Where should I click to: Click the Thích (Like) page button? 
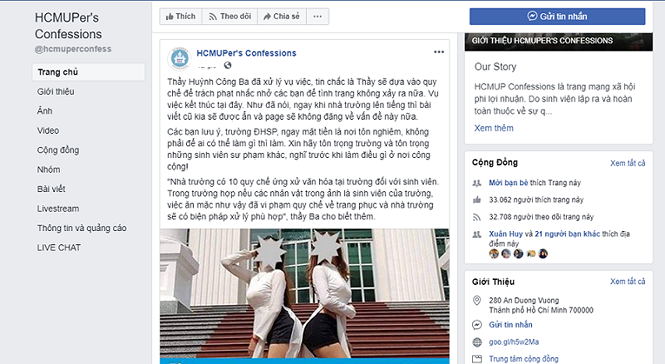[x=181, y=17]
